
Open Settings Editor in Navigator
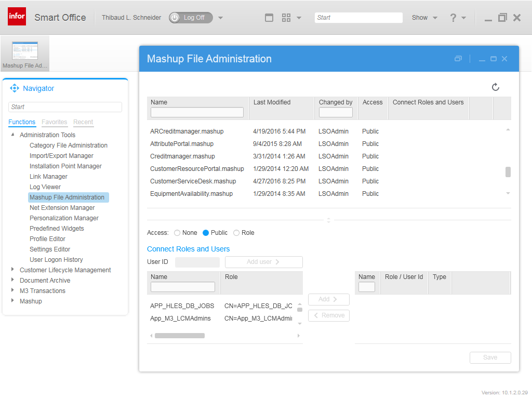pos(50,249)
